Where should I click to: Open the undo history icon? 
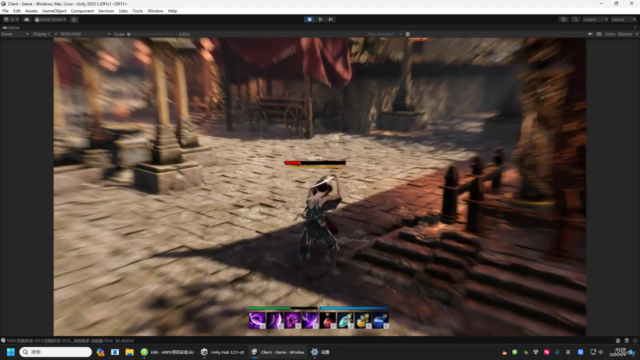point(563,19)
